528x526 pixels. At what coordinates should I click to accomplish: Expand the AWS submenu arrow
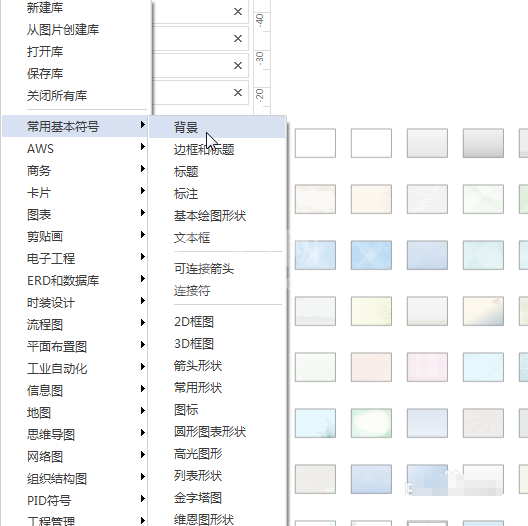(x=143, y=147)
